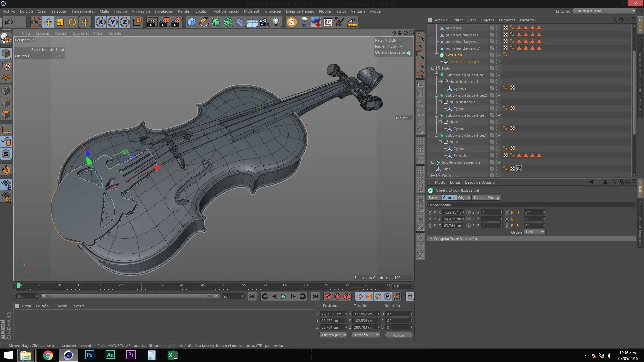Open Render Settings with the gear clapperboard
The image size is (644, 362).
(176, 22)
